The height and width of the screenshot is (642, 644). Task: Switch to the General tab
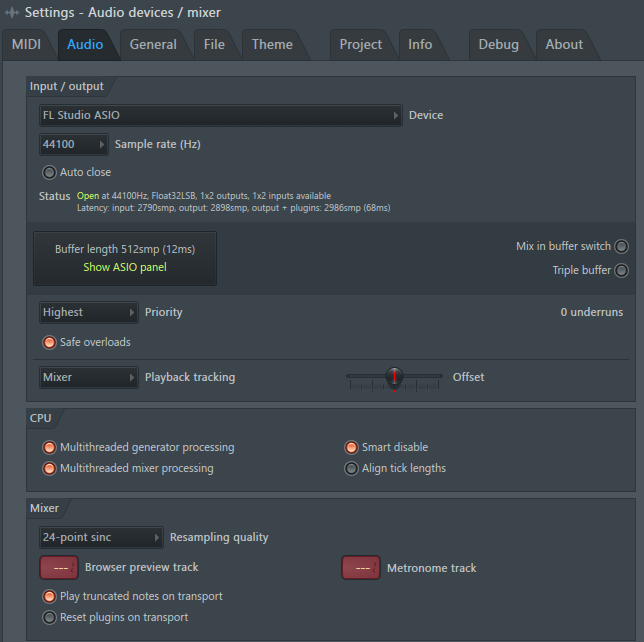(x=153, y=45)
